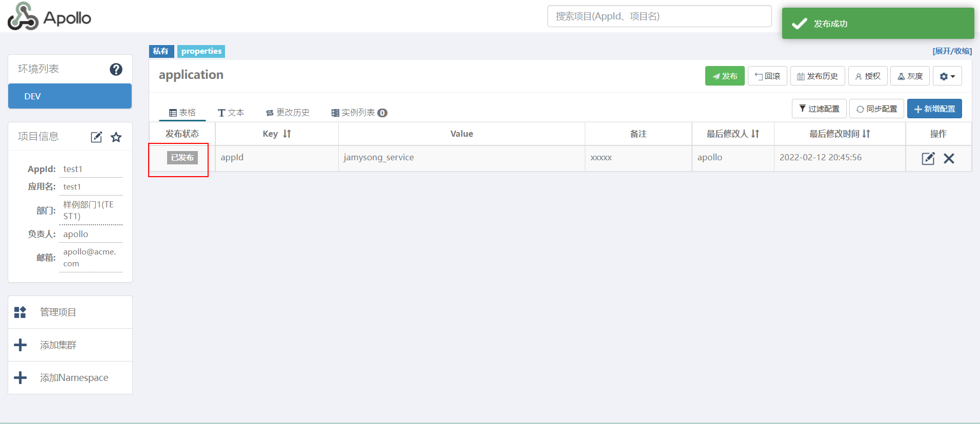Sort table by Key column
The height and width of the screenshot is (425, 980).
pos(287,134)
